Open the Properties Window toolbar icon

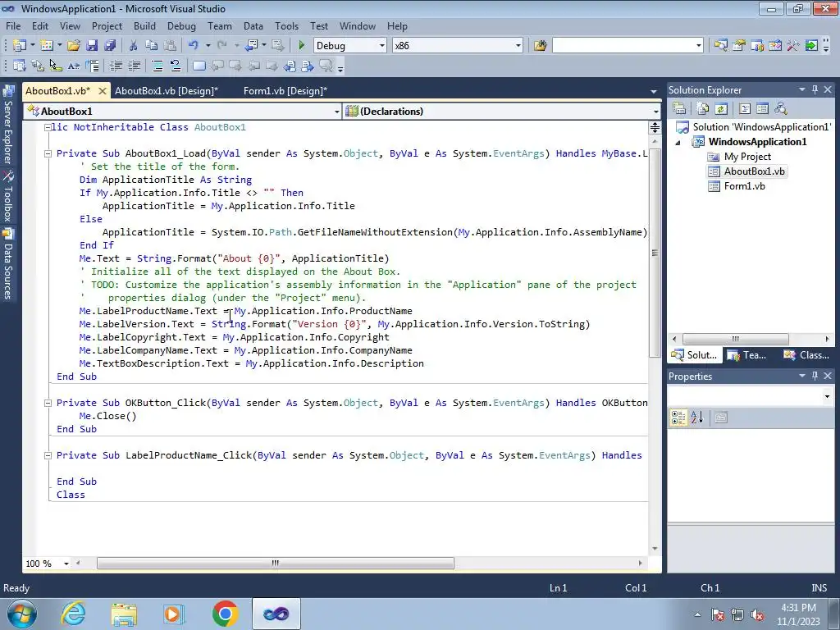coord(739,46)
